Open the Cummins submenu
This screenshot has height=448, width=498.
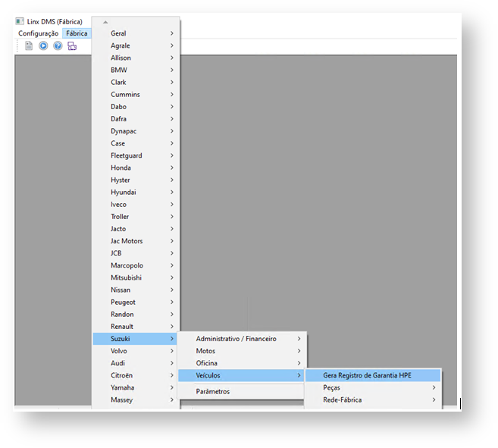136,94
